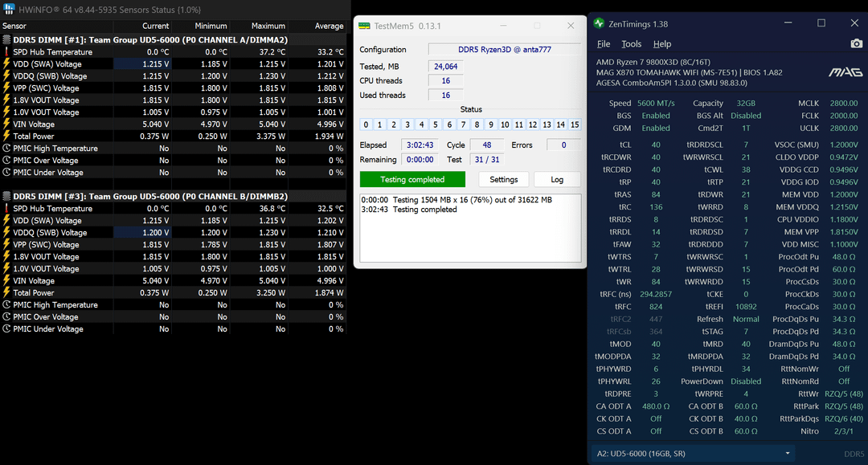
Task: Take a screenshot with ZenTimings camera icon
Action: (856, 44)
